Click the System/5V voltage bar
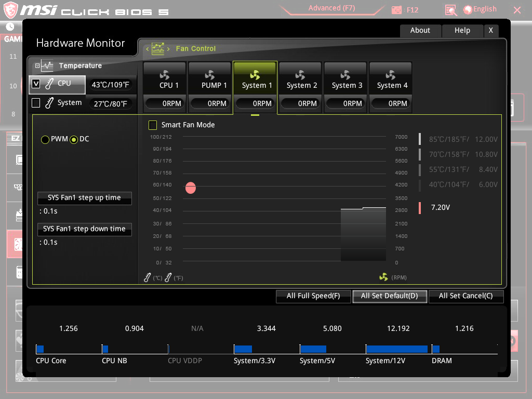This screenshot has height=399, width=532. click(313, 349)
